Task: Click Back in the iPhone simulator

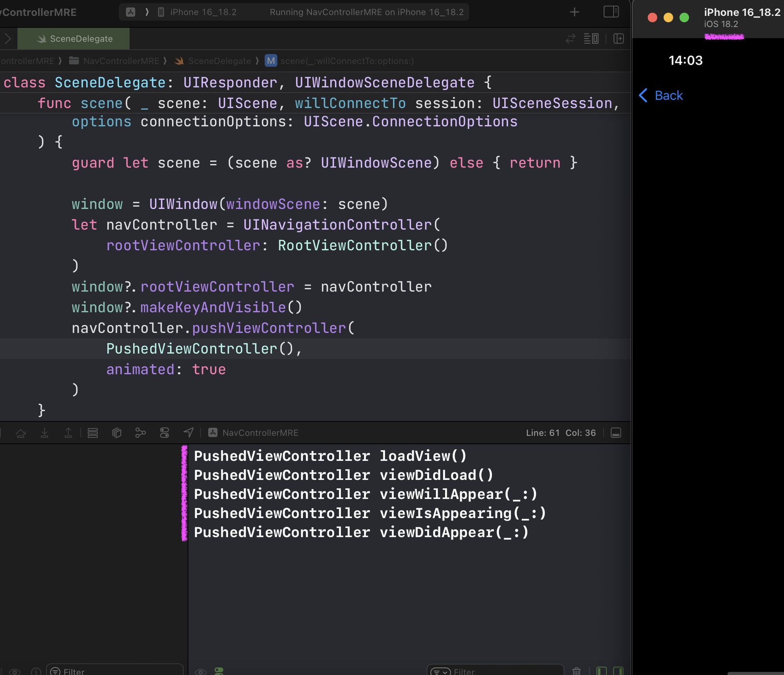Action: pos(661,95)
